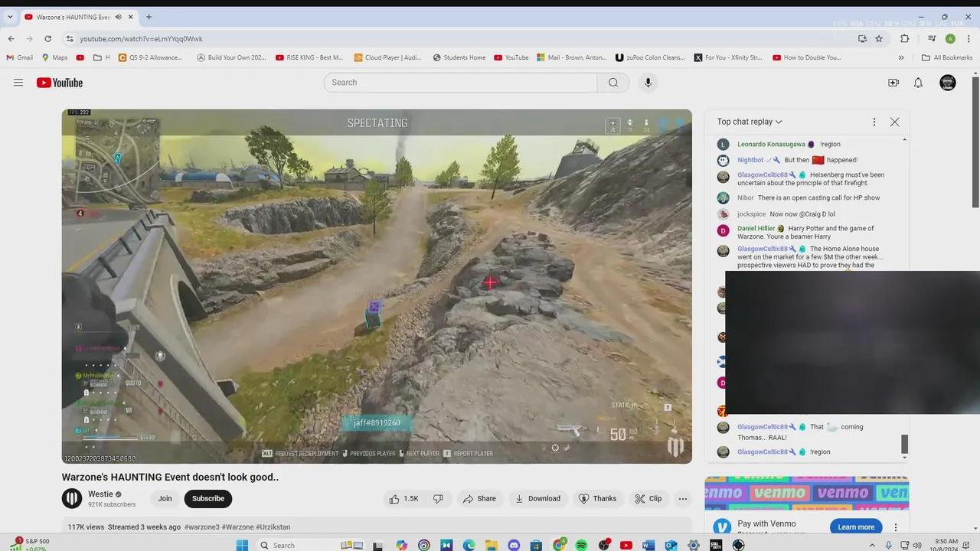This screenshot has height=551, width=980.
Task: Download the video
Action: [538, 498]
